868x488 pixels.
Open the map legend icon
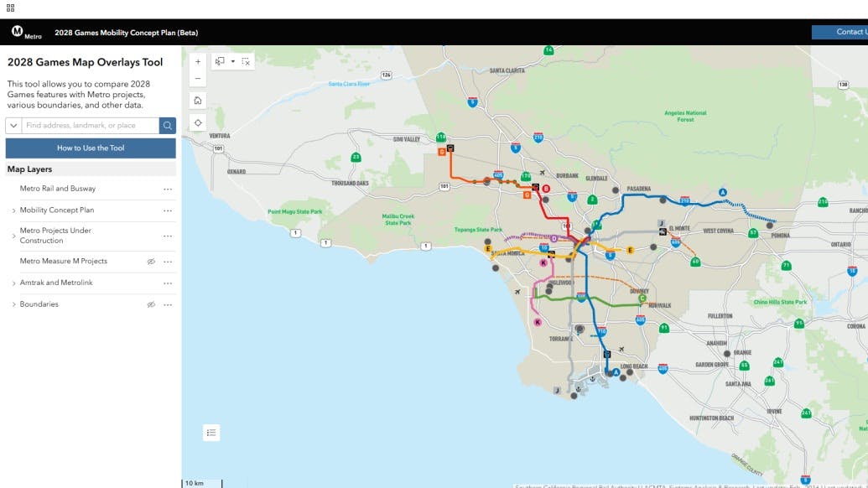pos(211,432)
